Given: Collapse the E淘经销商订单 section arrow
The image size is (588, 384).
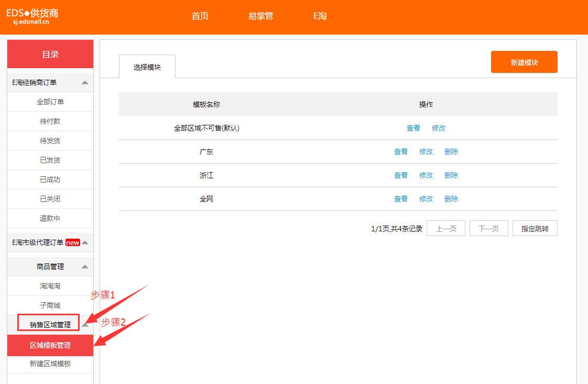Looking at the screenshot, I should (x=85, y=82).
